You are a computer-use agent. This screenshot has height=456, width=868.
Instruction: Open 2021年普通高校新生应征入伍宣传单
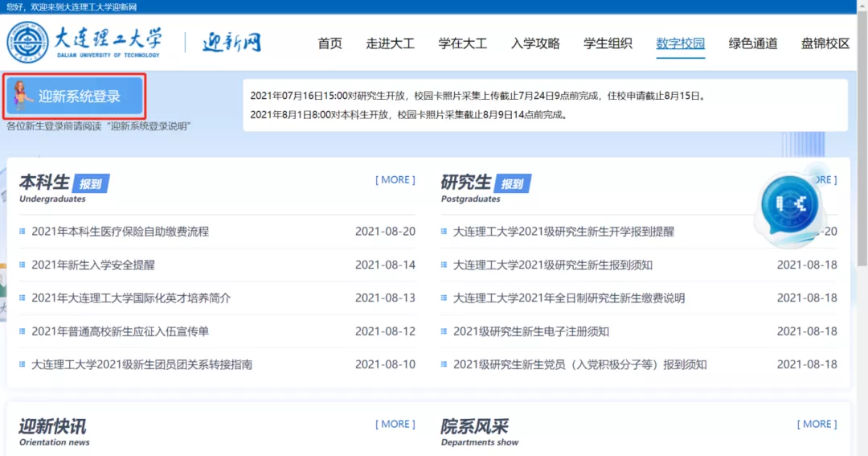pos(120,331)
